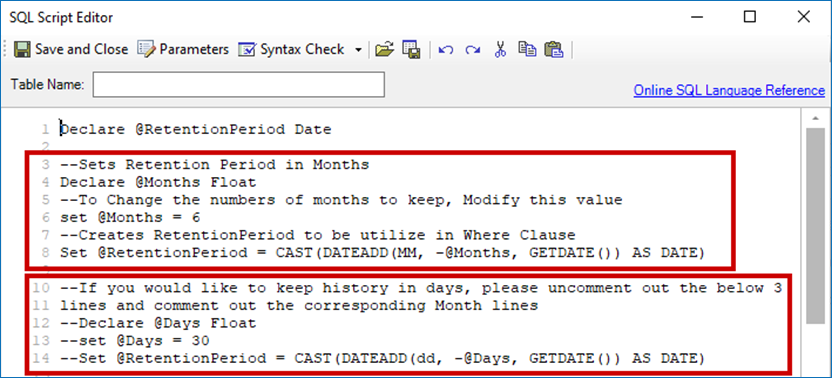
Task: Click the open file folder icon
Action: click(384, 49)
